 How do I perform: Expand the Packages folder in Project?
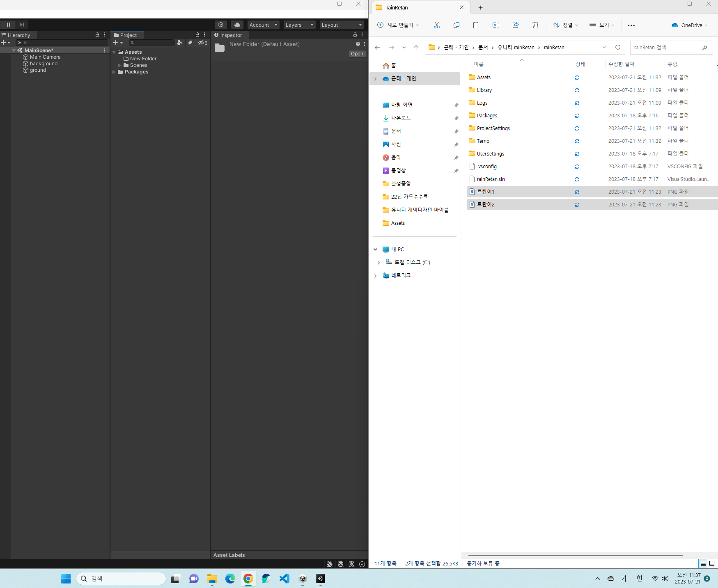114,72
